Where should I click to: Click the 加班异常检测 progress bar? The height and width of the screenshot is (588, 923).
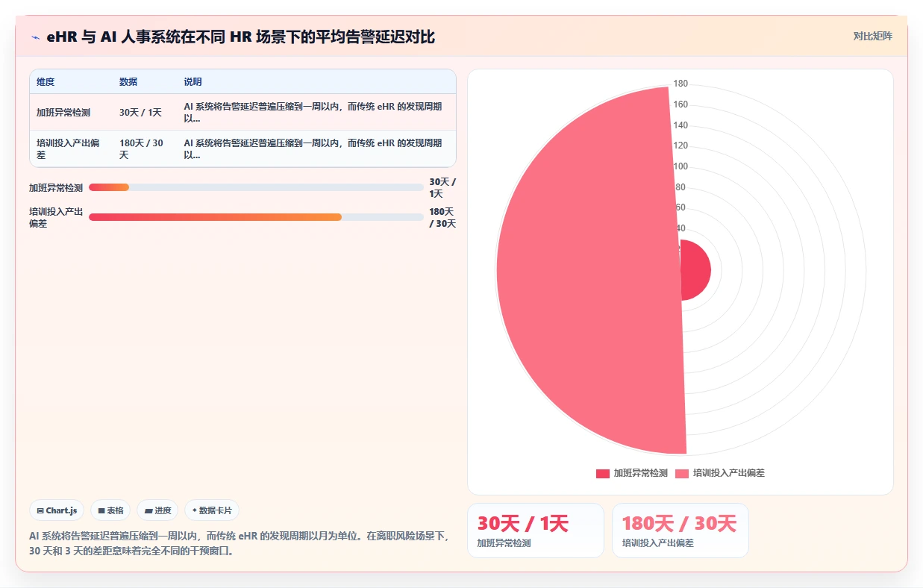[x=256, y=187]
